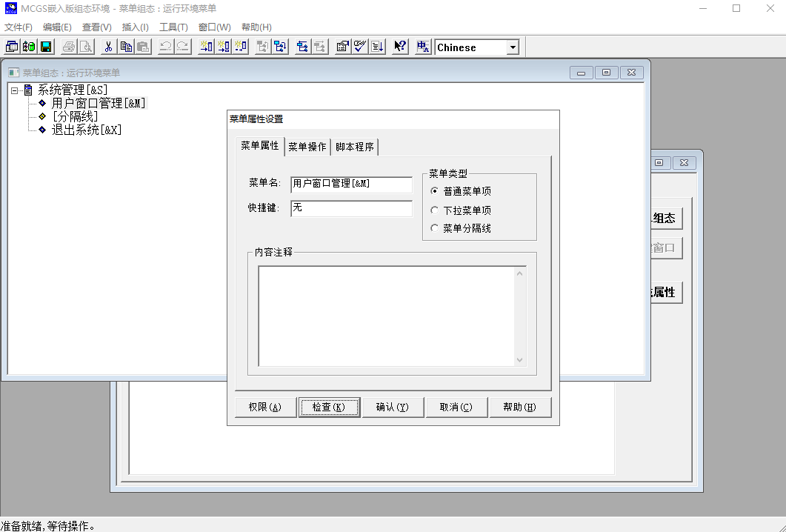
Task: Click the redo arrow icon
Action: click(x=182, y=47)
